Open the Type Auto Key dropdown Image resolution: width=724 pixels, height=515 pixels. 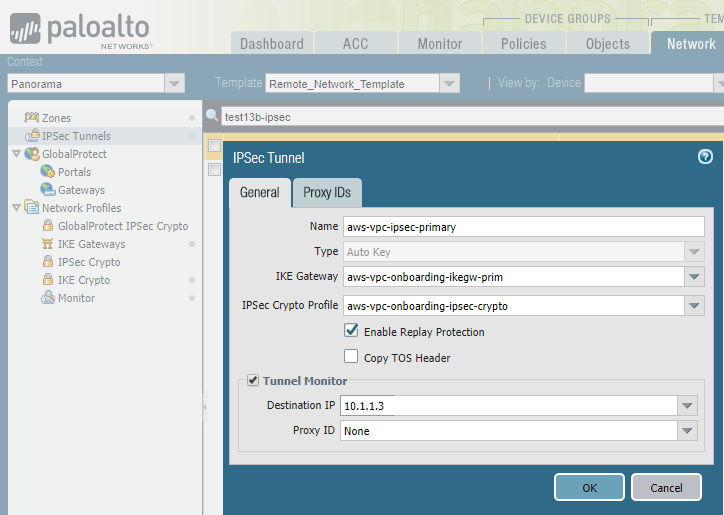pyautogui.click(x=694, y=252)
